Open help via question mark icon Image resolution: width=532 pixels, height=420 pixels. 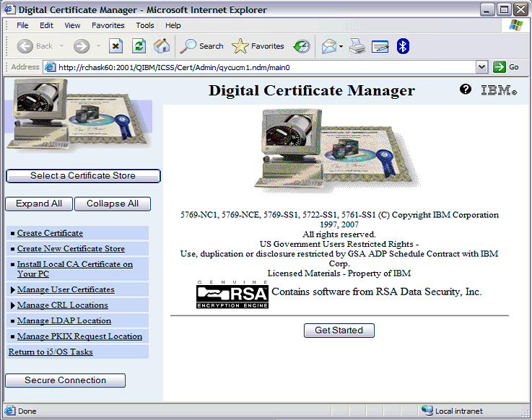tap(465, 89)
